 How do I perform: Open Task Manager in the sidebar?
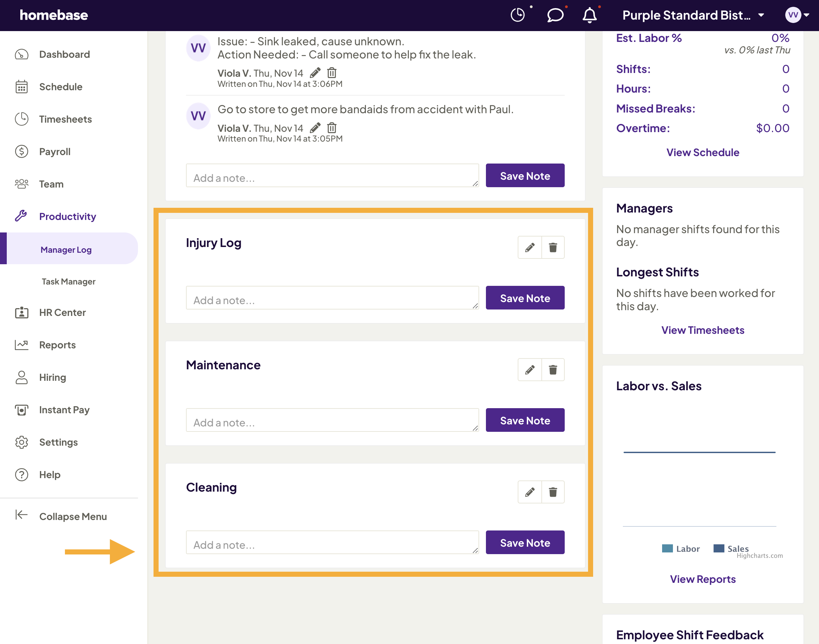(68, 282)
